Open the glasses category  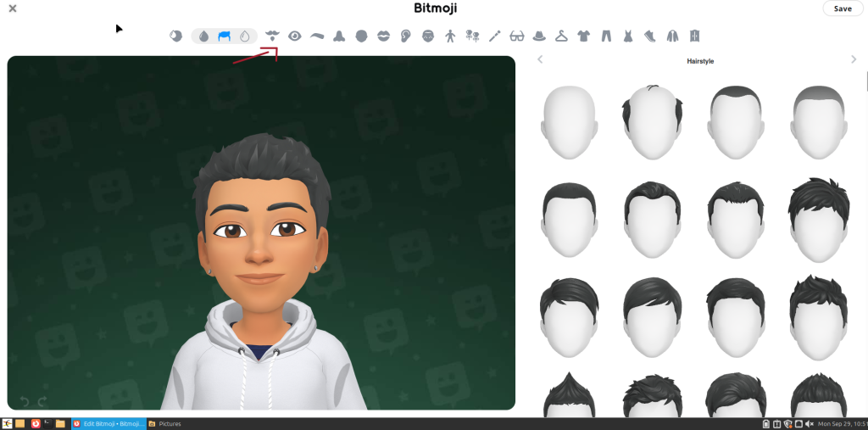(x=517, y=36)
